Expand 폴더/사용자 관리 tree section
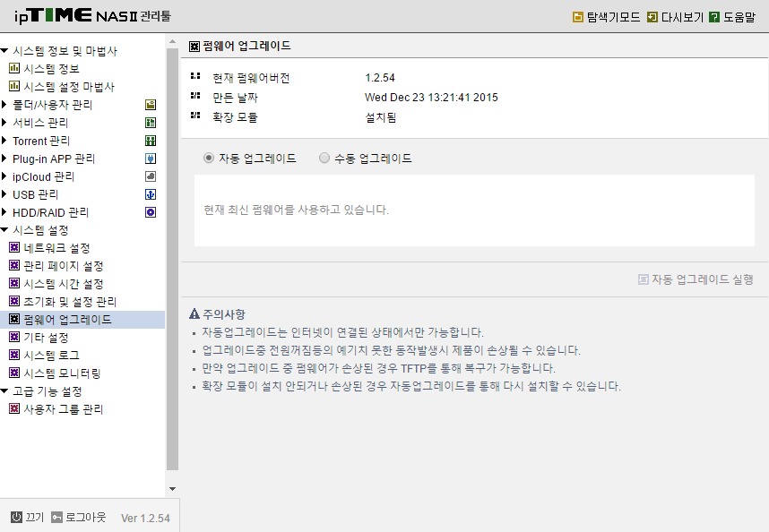Image resolution: width=769 pixels, height=532 pixels. pos(4,105)
